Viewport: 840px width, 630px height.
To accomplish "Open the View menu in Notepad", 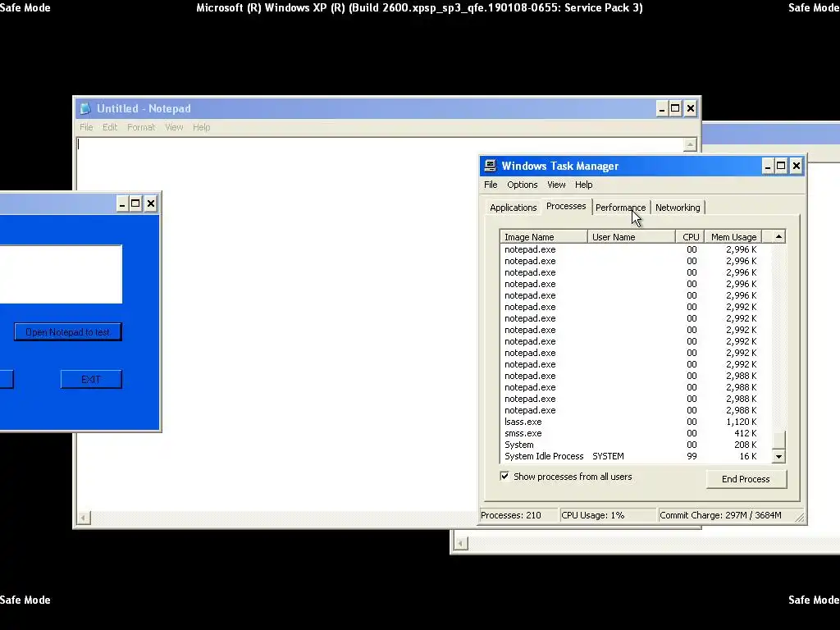I will (x=174, y=127).
